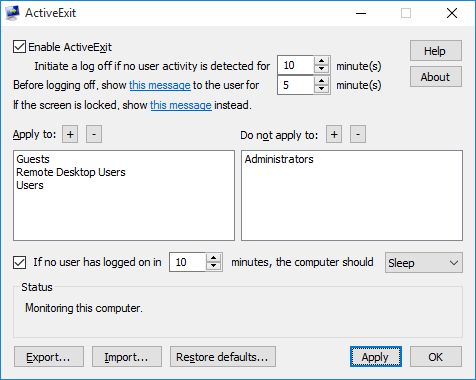Minimize the ActiveExit window
Screen dimensions: 476x380
click(x=361, y=13)
